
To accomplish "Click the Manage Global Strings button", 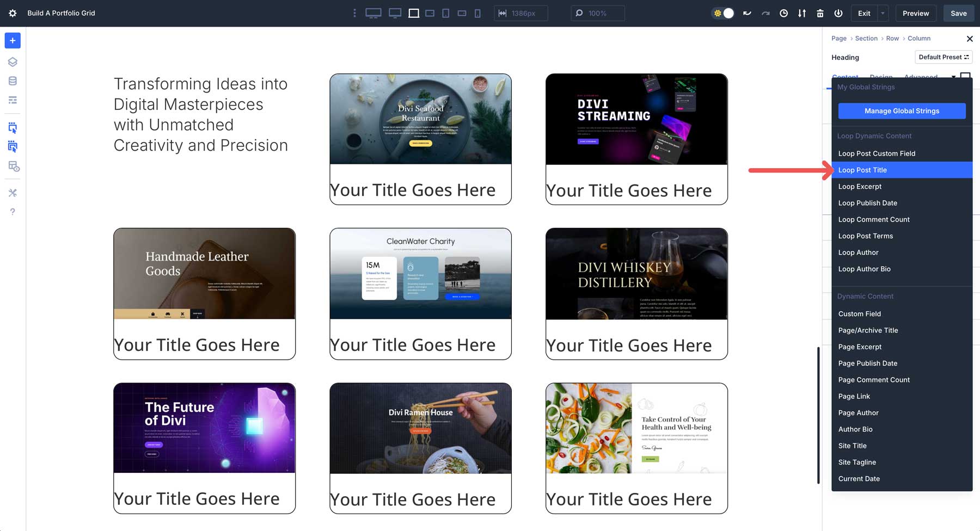I will (x=902, y=111).
